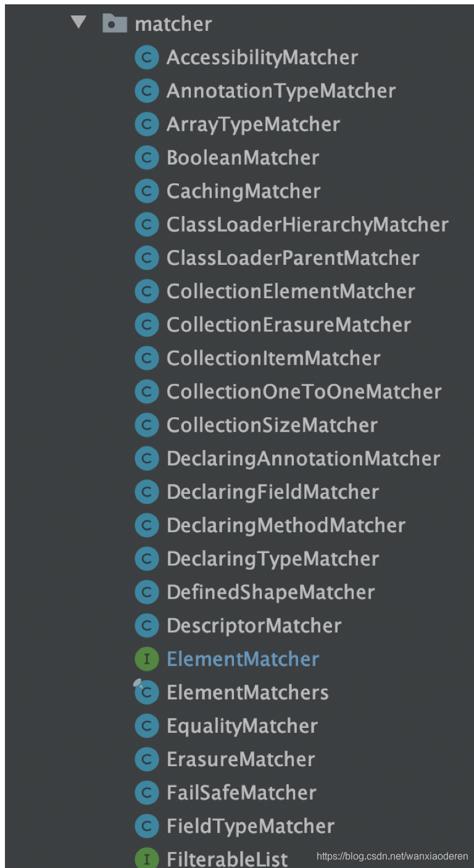Open FailSafeMatcher class
The width and height of the screenshot is (474, 868).
click(241, 793)
